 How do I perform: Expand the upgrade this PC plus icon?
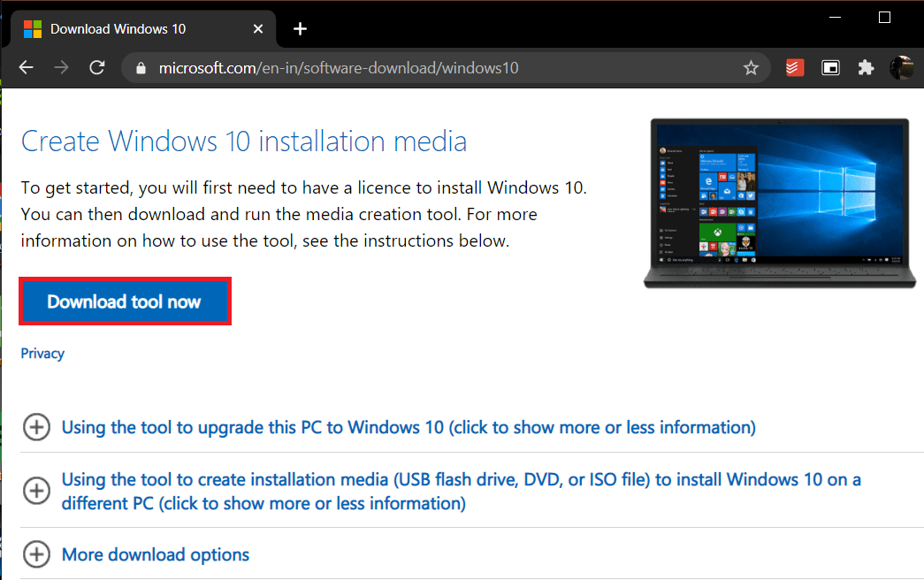(36, 427)
